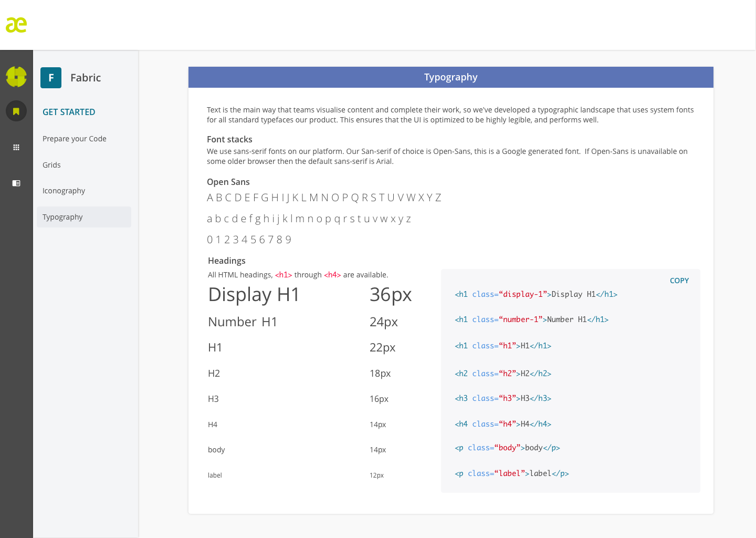Open the yellow circular sidebar icon
This screenshot has width=756, height=538.
(x=16, y=77)
